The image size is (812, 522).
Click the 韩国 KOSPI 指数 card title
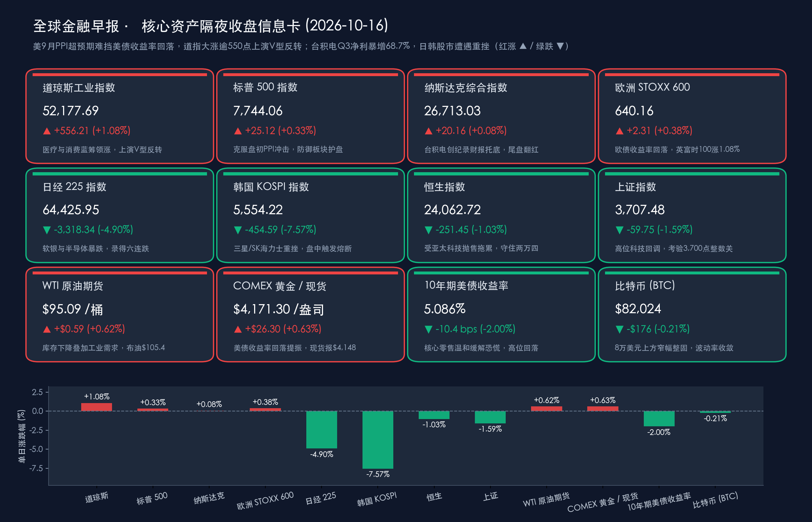[x=271, y=187]
